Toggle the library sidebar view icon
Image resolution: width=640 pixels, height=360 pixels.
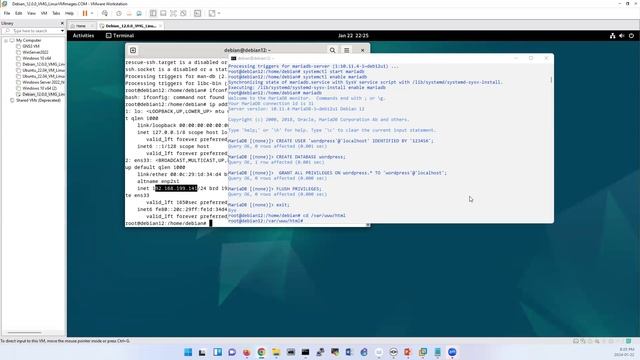[x=153, y=13]
